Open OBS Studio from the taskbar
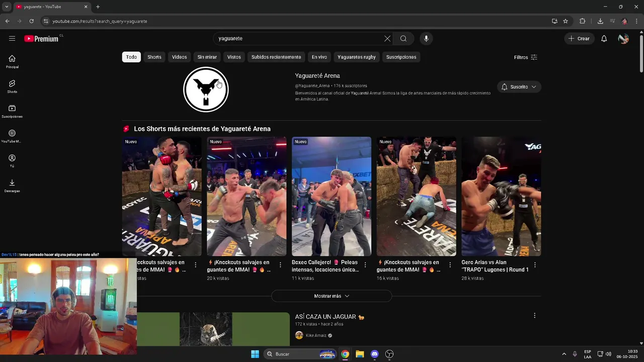Image resolution: width=644 pixels, height=362 pixels. coord(389,354)
